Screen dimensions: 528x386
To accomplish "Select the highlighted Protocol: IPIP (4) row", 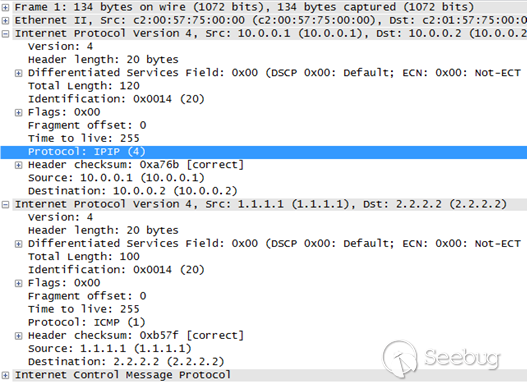I will 264,152.
